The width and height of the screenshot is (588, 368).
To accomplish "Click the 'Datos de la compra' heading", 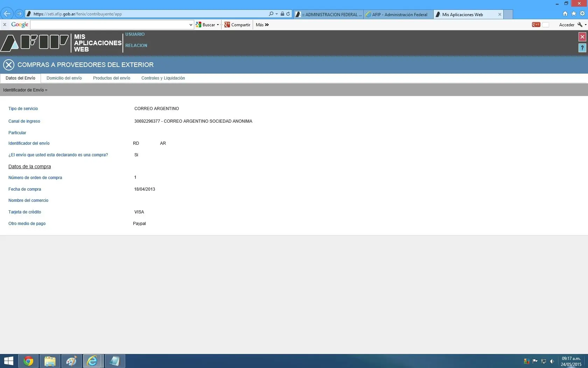I will point(30,166).
